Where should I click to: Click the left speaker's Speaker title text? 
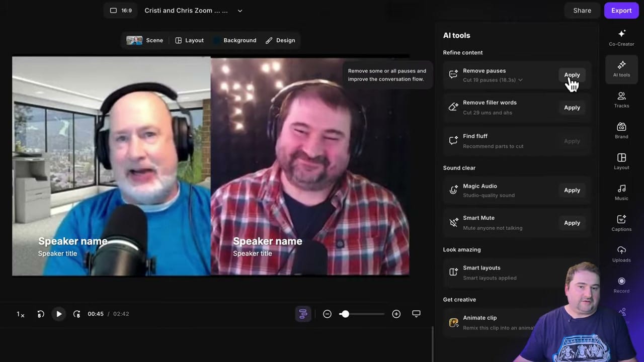[58, 253]
